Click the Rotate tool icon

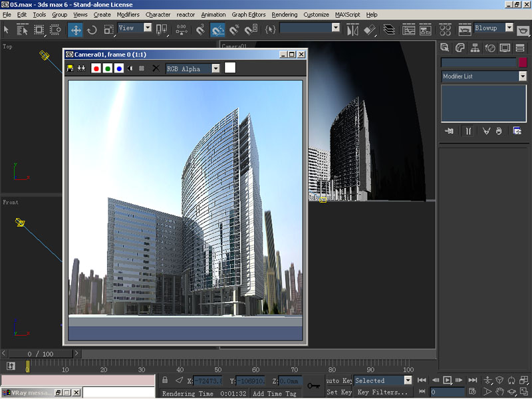pos(92,29)
